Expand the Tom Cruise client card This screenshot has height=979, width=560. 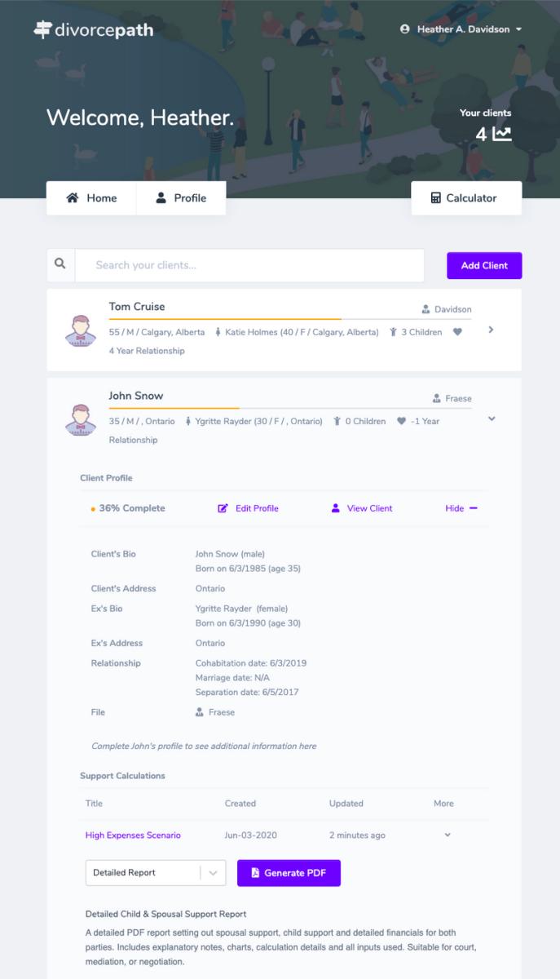point(491,330)
